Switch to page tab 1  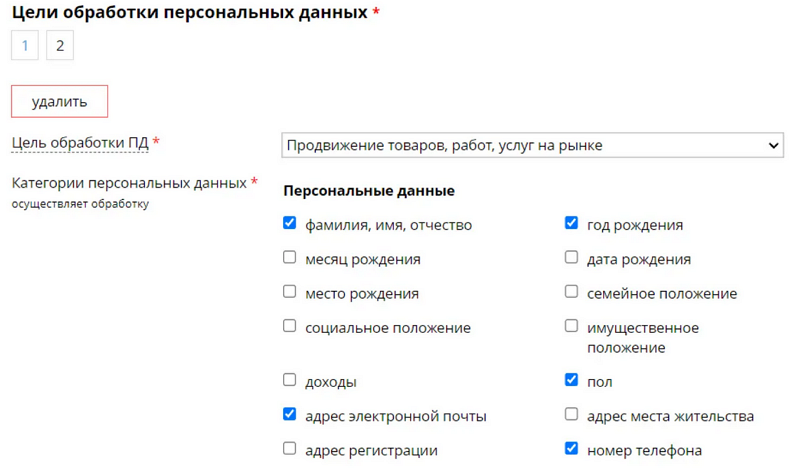tap(25, 46)
